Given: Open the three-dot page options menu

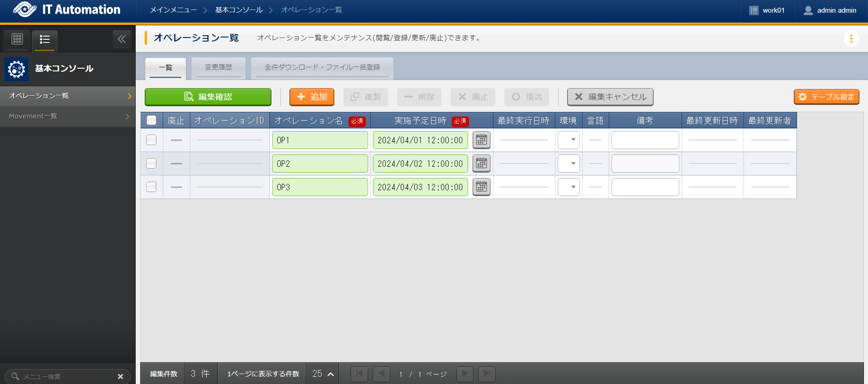Looking at the screenshot, I should coord(851,39).
